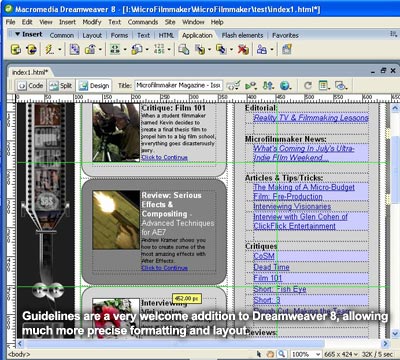Click the vertical scrollbar down arrow
400x360 pixels.
[x=395, y=333]
